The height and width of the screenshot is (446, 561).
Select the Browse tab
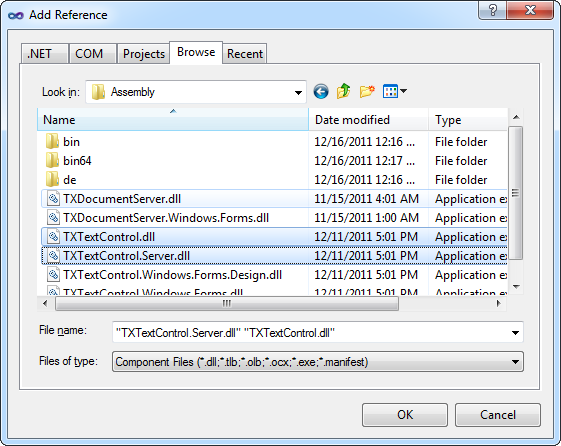click(196, 52)
